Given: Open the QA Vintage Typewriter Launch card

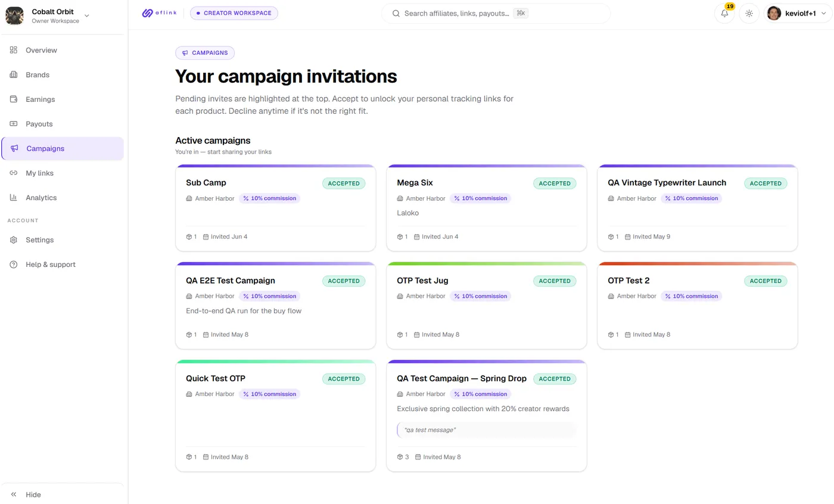Looking at the screenshot, I should coord(698,208).
